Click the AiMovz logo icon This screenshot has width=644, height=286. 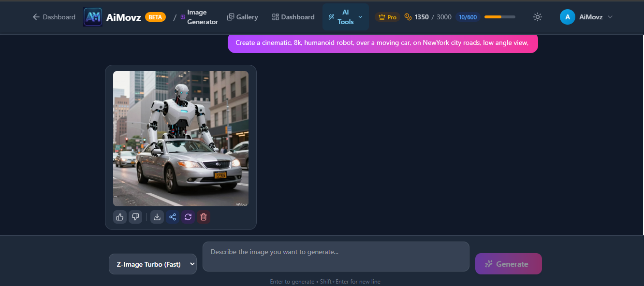pos(92,16)
